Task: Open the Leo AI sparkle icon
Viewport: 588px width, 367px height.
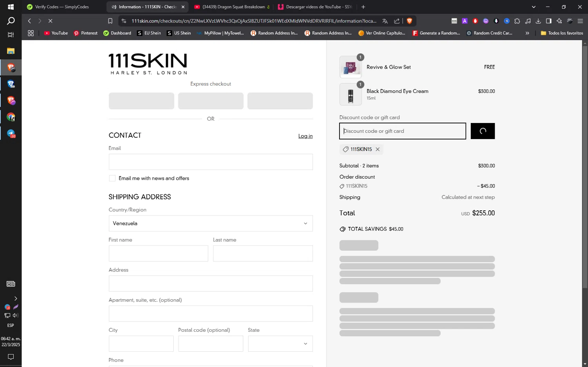Action: [559, 21]
